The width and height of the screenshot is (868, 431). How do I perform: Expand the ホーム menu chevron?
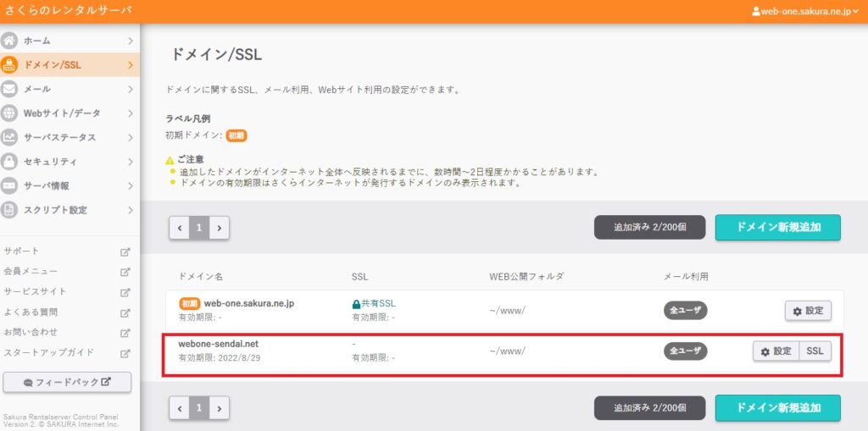click(x=130, y=41)
